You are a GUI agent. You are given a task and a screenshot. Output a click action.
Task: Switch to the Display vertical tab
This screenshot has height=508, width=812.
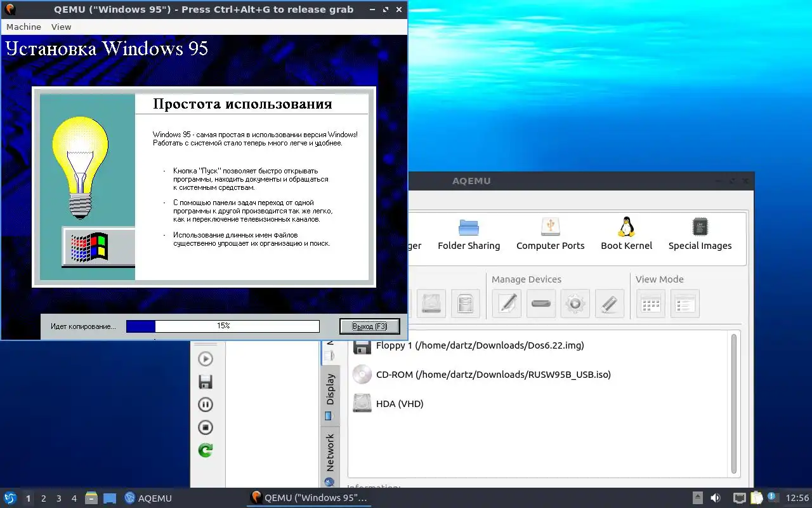(330, 397)
